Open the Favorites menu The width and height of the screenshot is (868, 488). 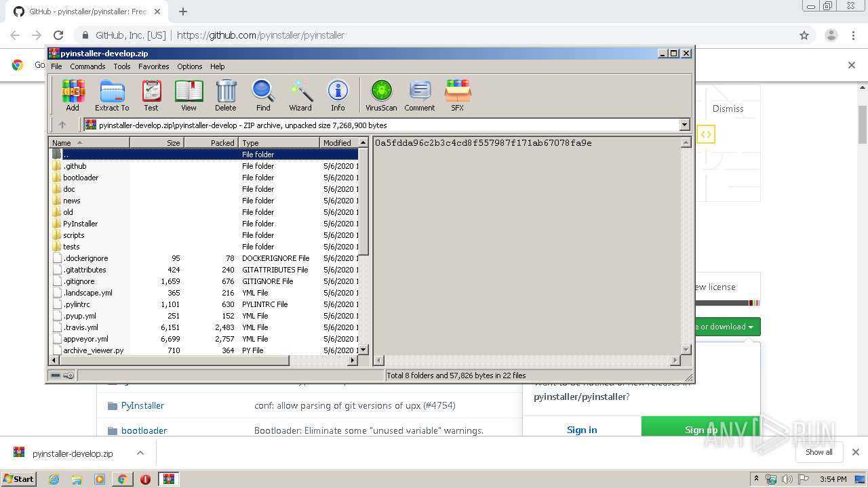click(x=154, y=66)
